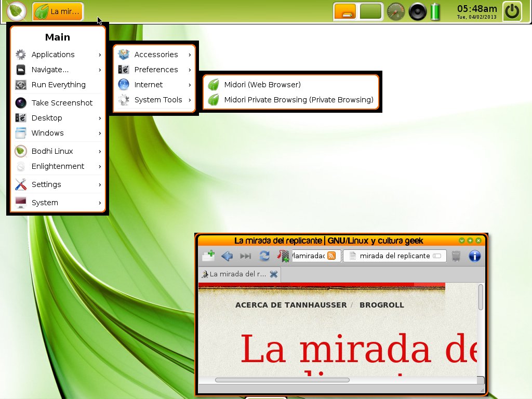Image resolution: width=532 pixels, height=399 pixels.
Task: Click Midori's vertical scrollbar handle
Action: tap(481, 297)
